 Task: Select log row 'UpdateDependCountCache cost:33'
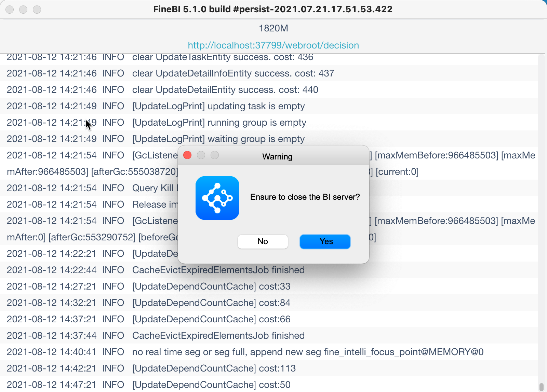click(x=269, y=286)
